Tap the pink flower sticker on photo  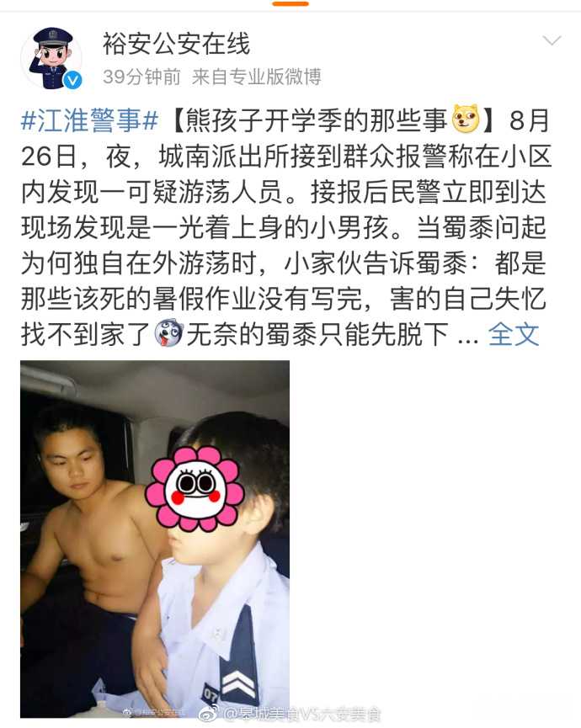click(x=195, y=488)
